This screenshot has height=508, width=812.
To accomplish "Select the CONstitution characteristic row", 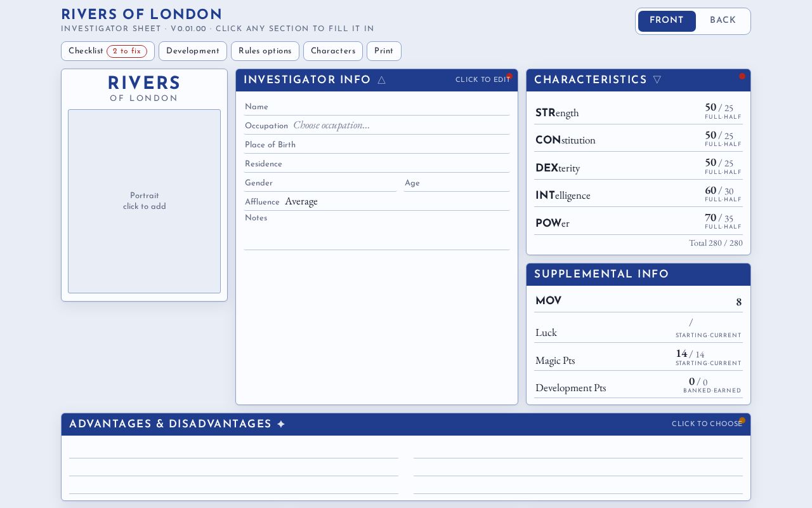I will (x=638, y=138).
